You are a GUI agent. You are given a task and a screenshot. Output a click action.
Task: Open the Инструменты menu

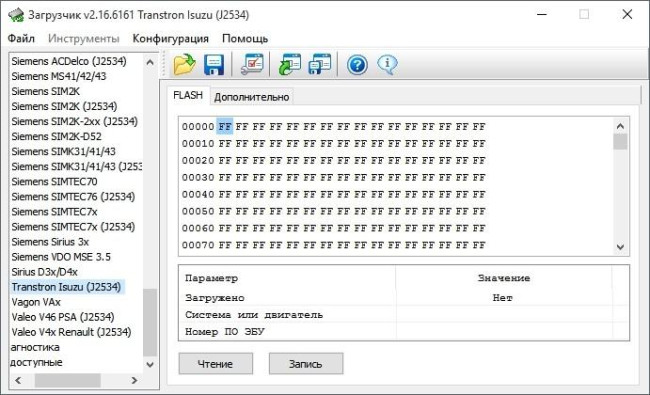point(84,39)
